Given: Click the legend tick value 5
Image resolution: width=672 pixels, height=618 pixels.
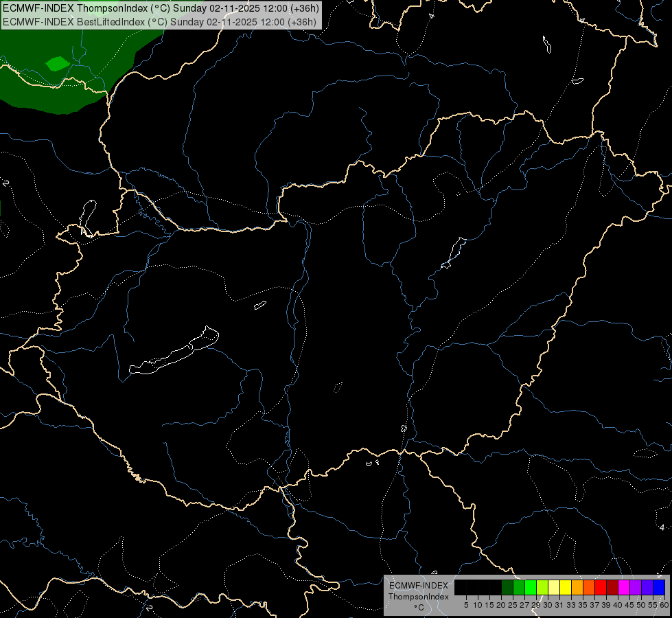Looking at the screenshot, I should pyautogui.click(x=466, y=605).
